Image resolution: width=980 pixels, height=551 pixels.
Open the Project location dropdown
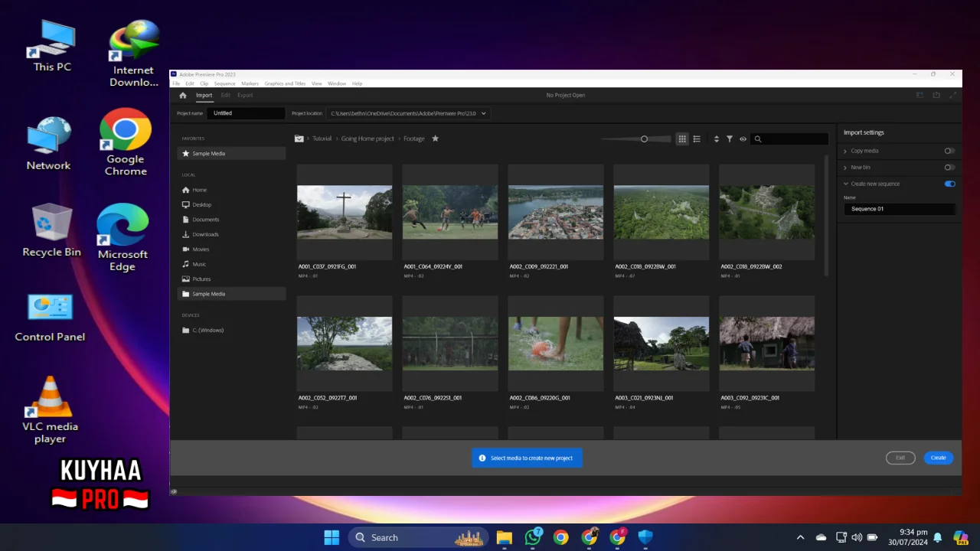click(408, 113)
